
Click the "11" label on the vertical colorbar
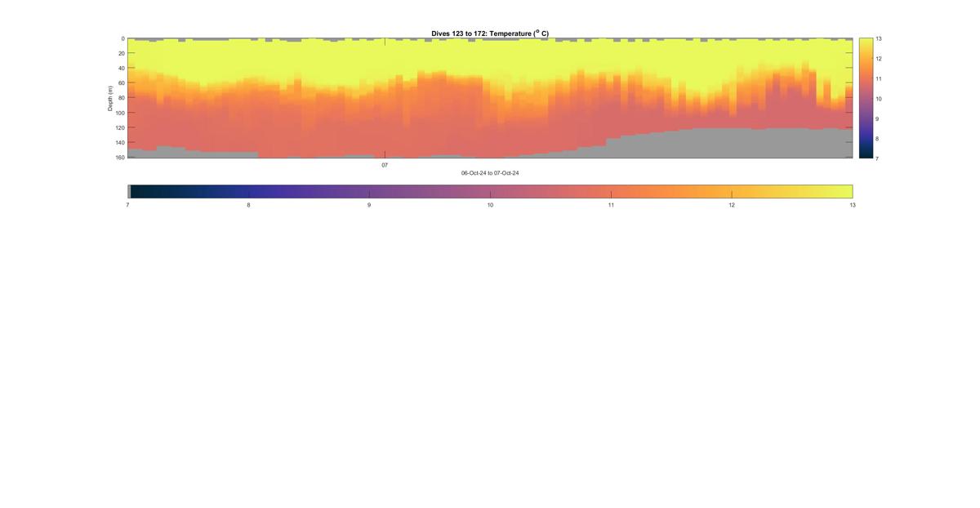point(879,78)
